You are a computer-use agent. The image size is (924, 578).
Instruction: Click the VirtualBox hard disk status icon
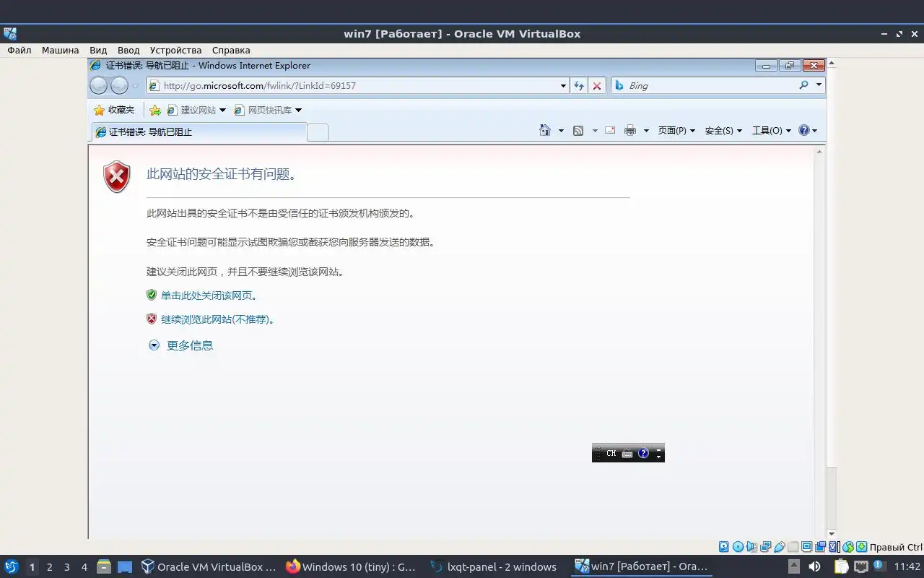click(x=723, y=547)
